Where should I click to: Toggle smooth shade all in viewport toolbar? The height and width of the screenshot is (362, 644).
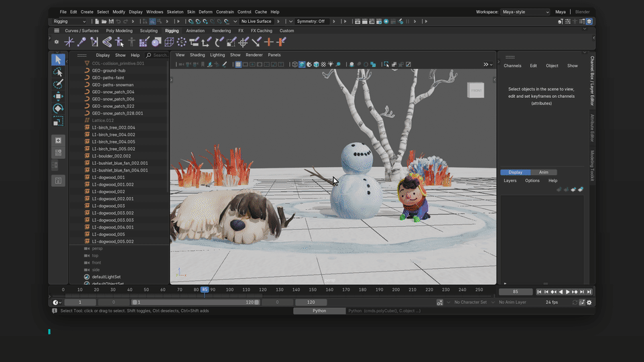coord(302,64)
